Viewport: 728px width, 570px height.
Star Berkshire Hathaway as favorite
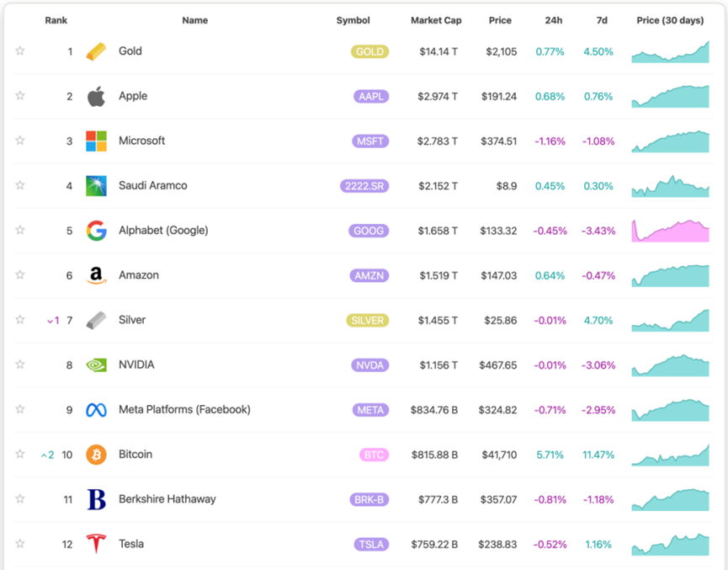(20, 499)
